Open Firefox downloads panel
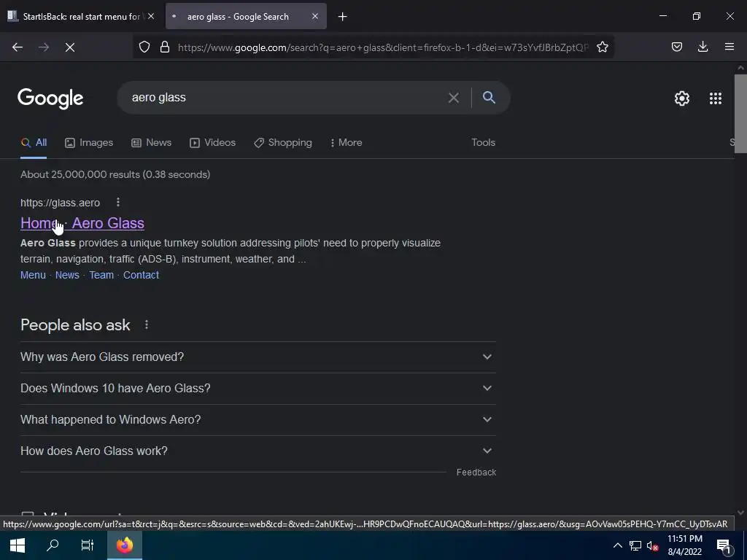Image resolution: width=747 pixels, height=560 pixels. pyautogui.click(x=703, y=47)
